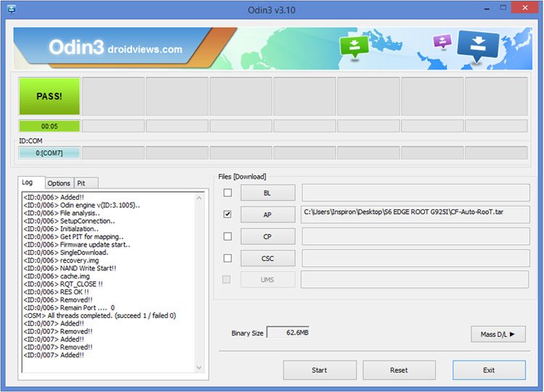The height and width of the screenshot is (392, 544).
Task: Click the 'Initialzation..' log line
Action: point(61,229)
